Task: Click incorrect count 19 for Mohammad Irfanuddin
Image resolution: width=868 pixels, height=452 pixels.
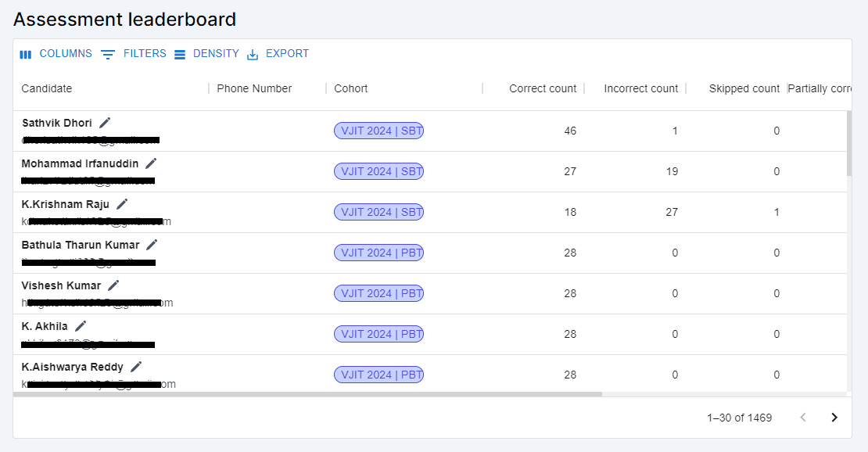Action: pyautogui.click(x=672, y=171)
